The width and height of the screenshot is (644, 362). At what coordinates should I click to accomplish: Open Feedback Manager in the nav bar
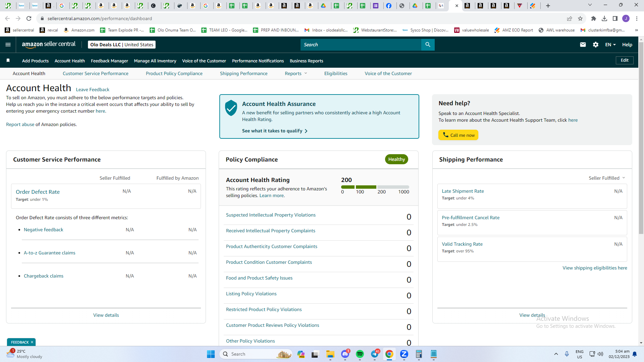coord(109,61)
